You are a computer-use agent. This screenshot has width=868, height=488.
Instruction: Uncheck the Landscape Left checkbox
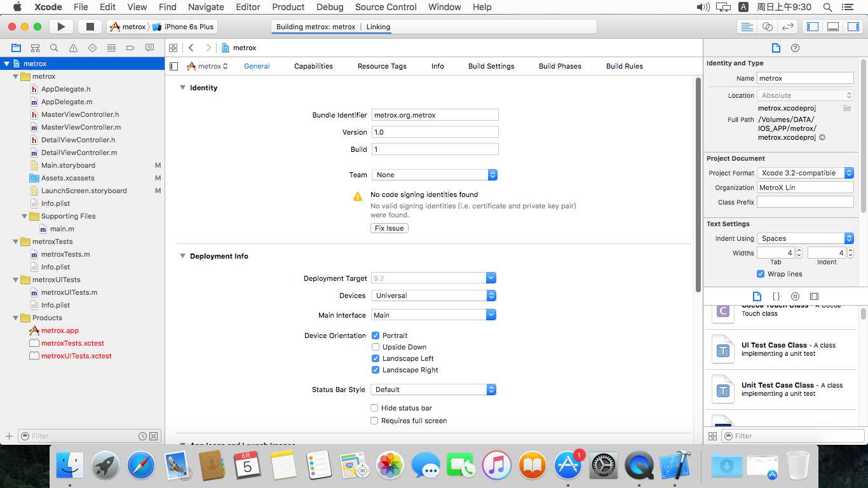coord(376,358)
